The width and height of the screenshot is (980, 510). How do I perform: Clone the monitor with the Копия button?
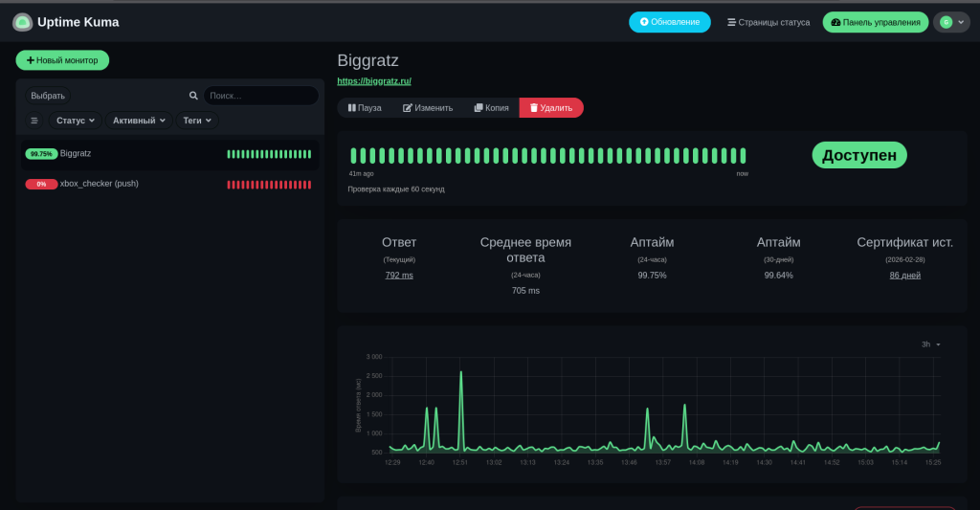click(x=491, y=108)
